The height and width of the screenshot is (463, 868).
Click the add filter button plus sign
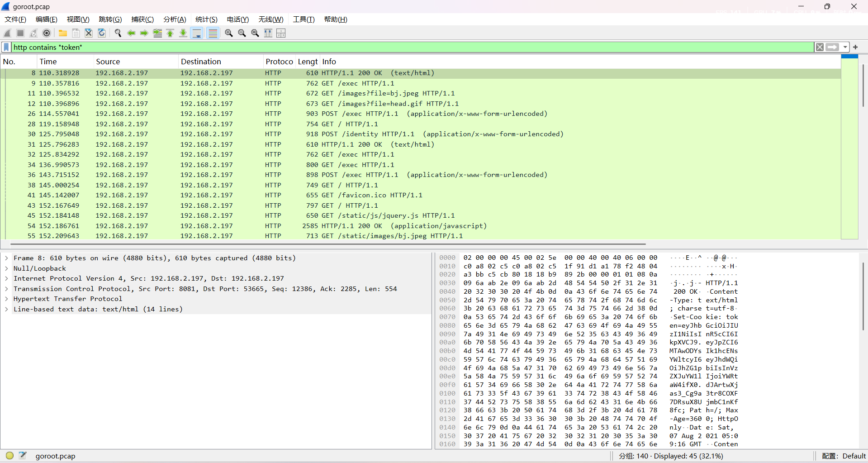pos(855,47)
